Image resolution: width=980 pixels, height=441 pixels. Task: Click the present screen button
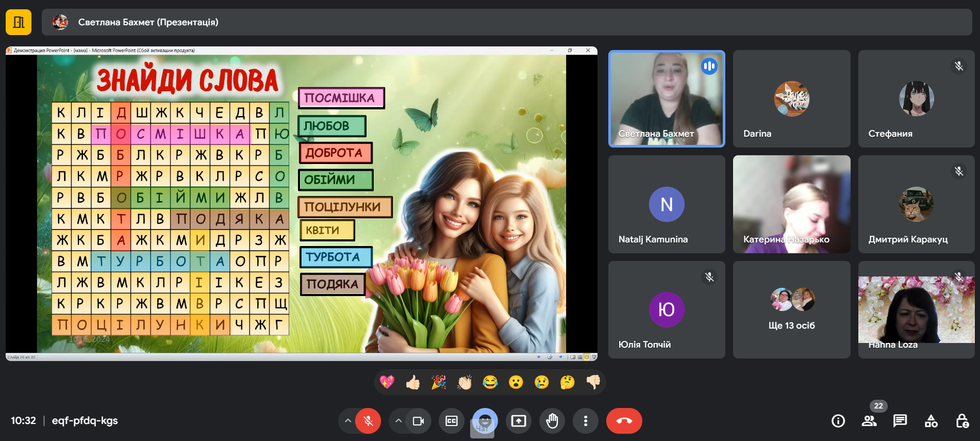coord(519,421)
